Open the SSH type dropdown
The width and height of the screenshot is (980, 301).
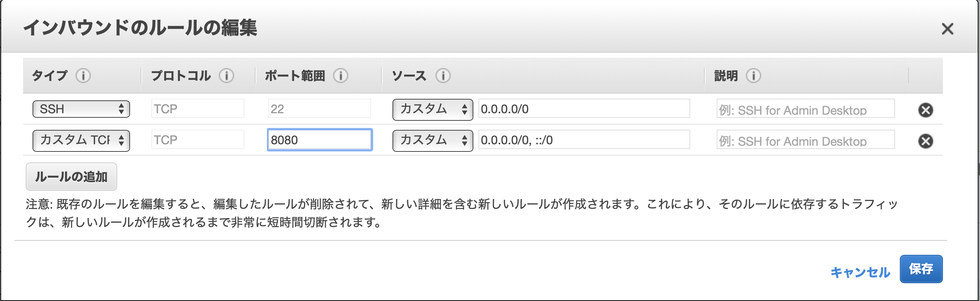click(81, 109)
